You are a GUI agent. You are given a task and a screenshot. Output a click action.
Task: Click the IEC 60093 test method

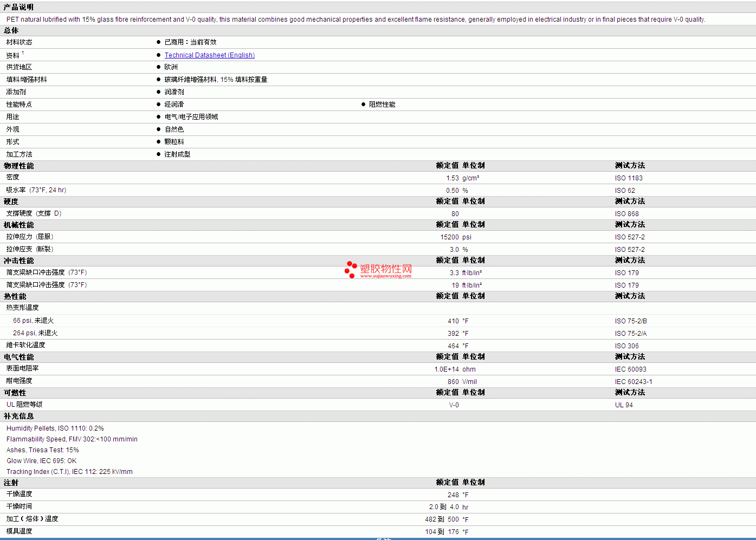click(631, 369)
